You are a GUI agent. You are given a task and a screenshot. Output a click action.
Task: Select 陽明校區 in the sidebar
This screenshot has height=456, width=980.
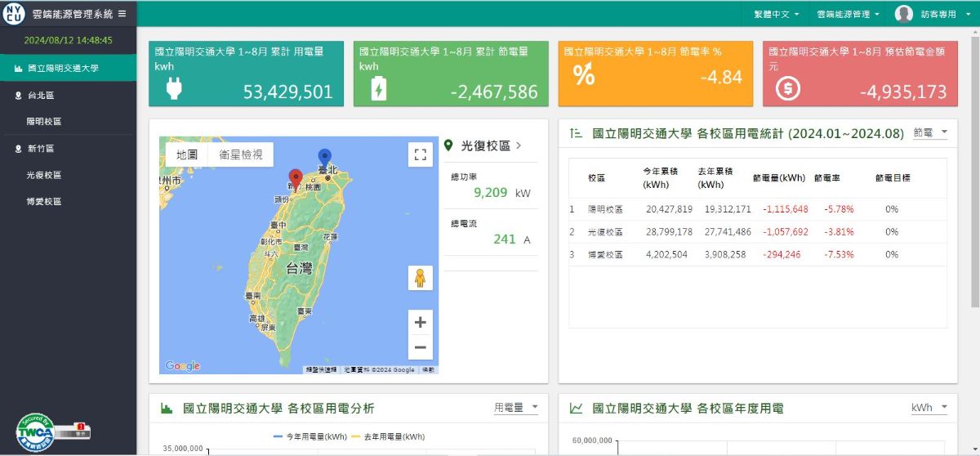(x=44, y=122)
